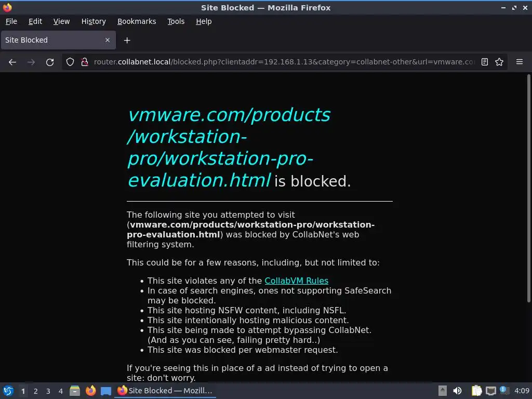Launch Firefox from taskbar quick launch
532x399 pixels.
tap(90, 391)
